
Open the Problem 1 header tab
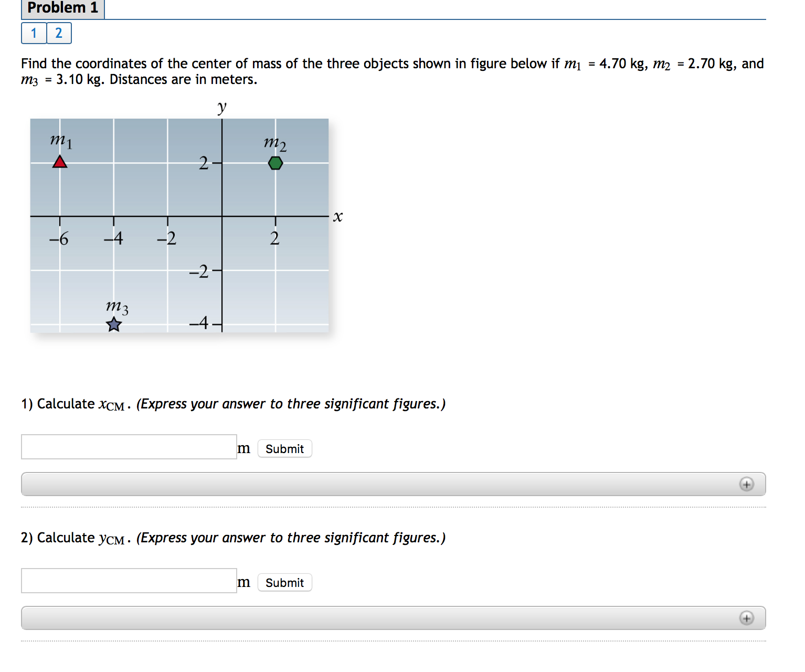(x=63, y=8)
